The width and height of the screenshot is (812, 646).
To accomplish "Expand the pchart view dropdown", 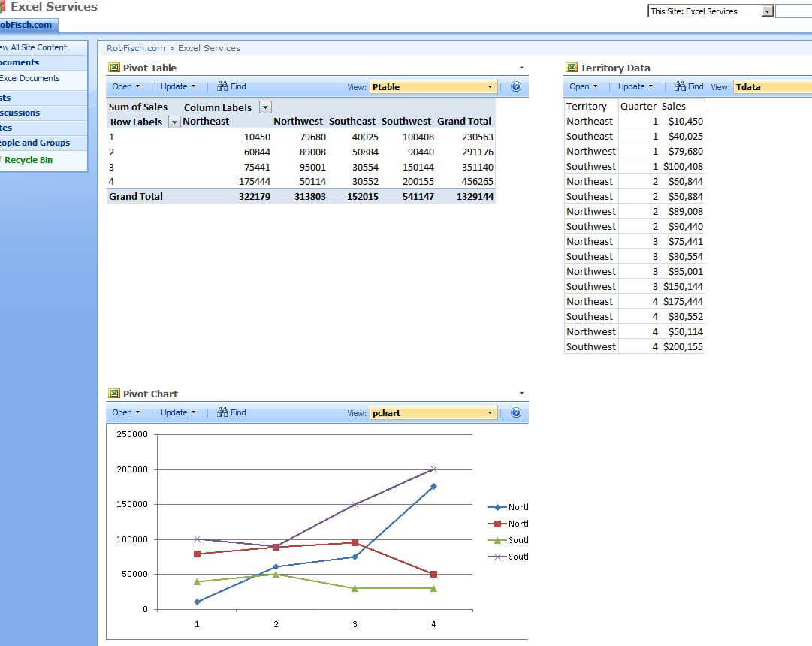I will pyautogui.click(x=491, y=413).
